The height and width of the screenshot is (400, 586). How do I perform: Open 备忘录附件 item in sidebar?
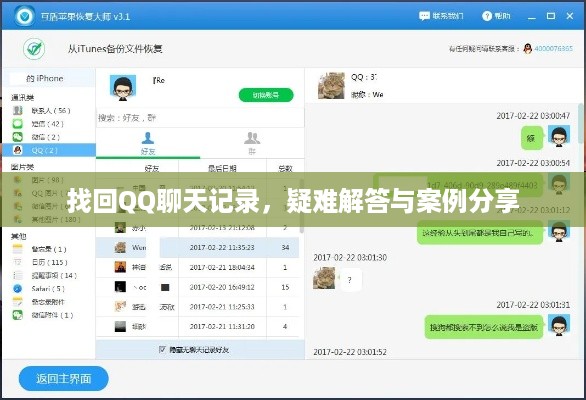click(x=48, y=302)
